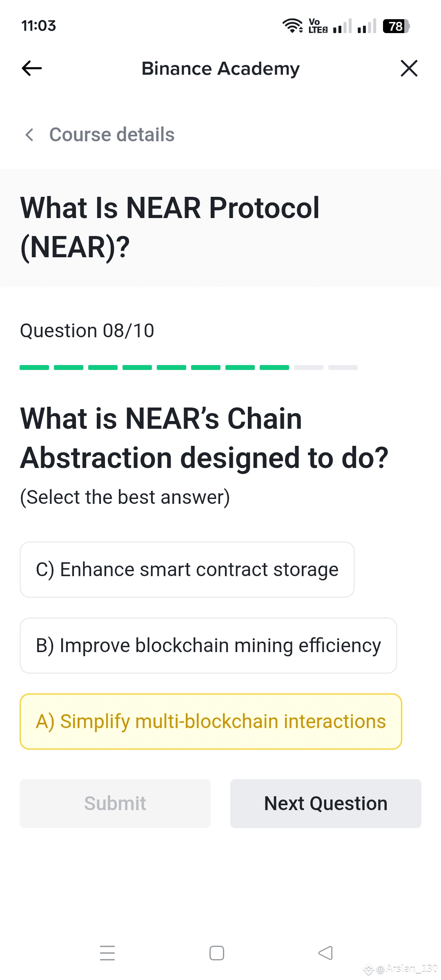
Task: Tap the 11:03 clock in status bar
Action: tap(39, 26)
